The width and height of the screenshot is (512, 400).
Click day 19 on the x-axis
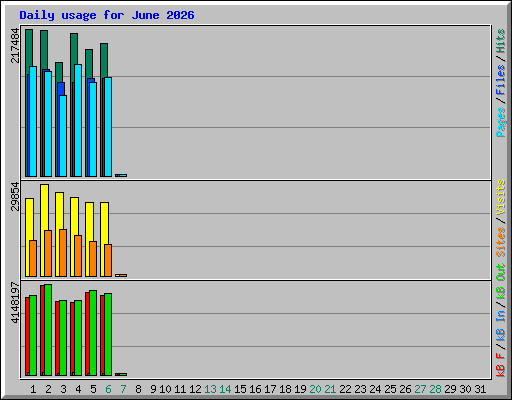tap(300, 389)
